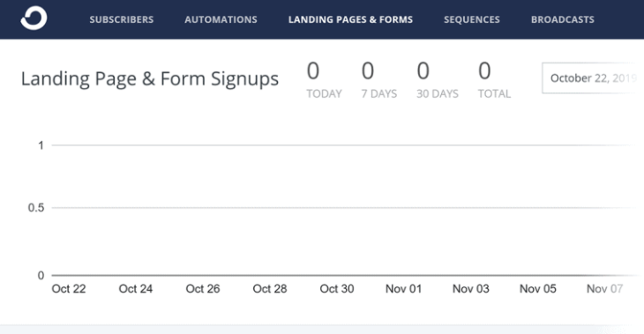644x334 pixels.
Task: Select the TODAY signup count
Action: 324,79
